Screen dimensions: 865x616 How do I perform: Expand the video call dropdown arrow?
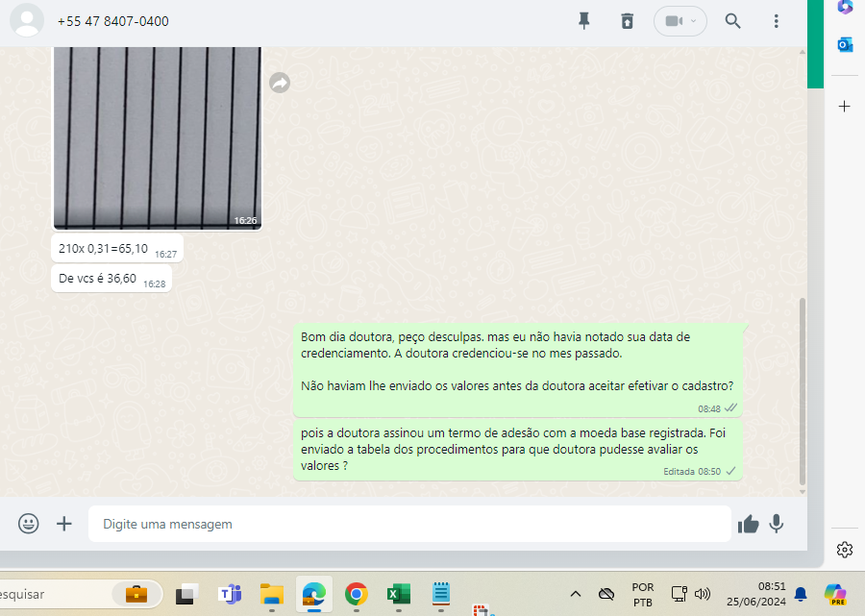pos(693,21)
